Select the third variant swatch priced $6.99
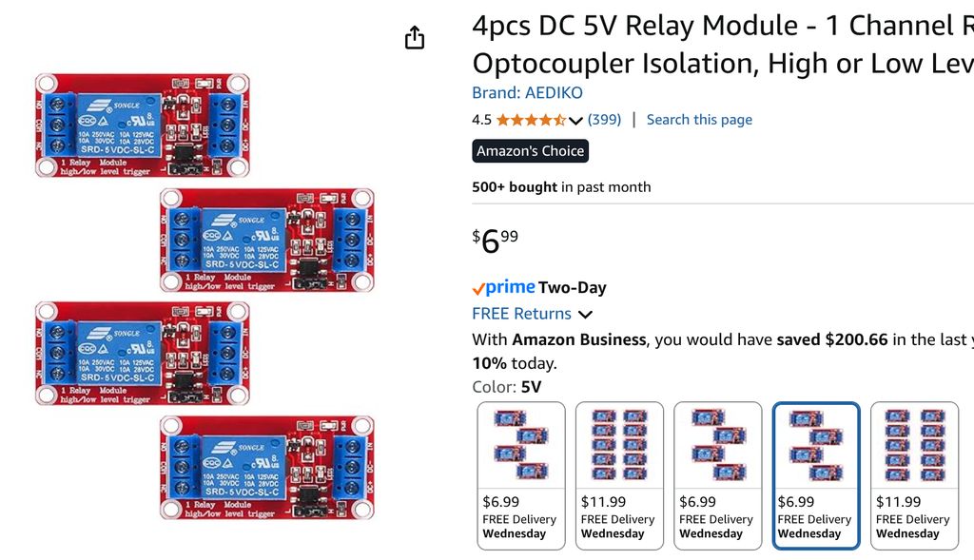The image size is (974, 560). [717, 475]
